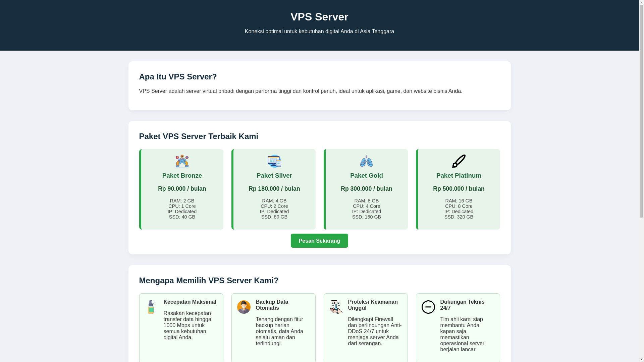
Task: Click the Dukungan Teknis minus circle icon
Action: tap(428, 307)
